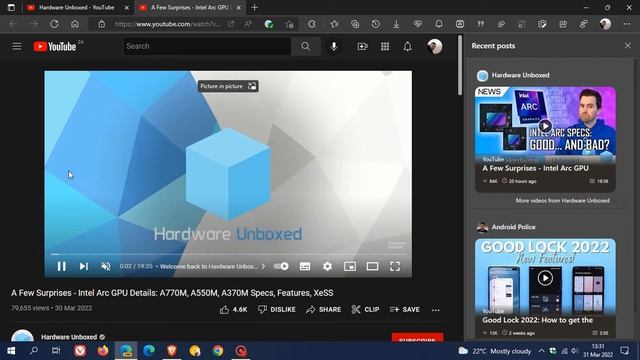
Task: Open Windows taskbar search
Action: click(34, 351)
